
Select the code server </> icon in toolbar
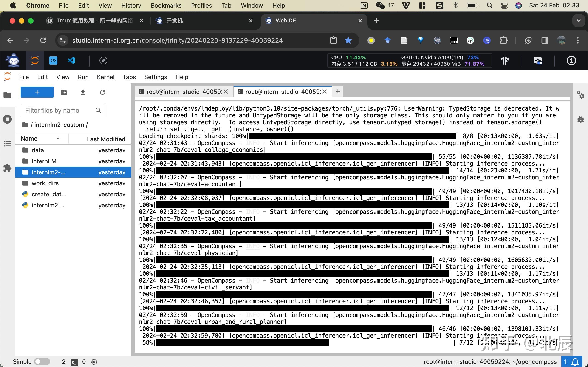[54, 61]
